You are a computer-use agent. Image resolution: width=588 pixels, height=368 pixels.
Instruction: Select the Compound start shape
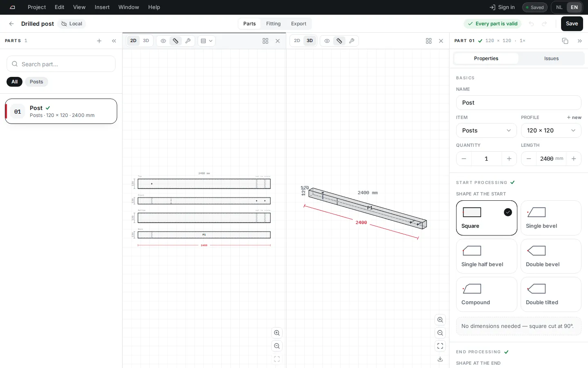click(x=487, y=294)
